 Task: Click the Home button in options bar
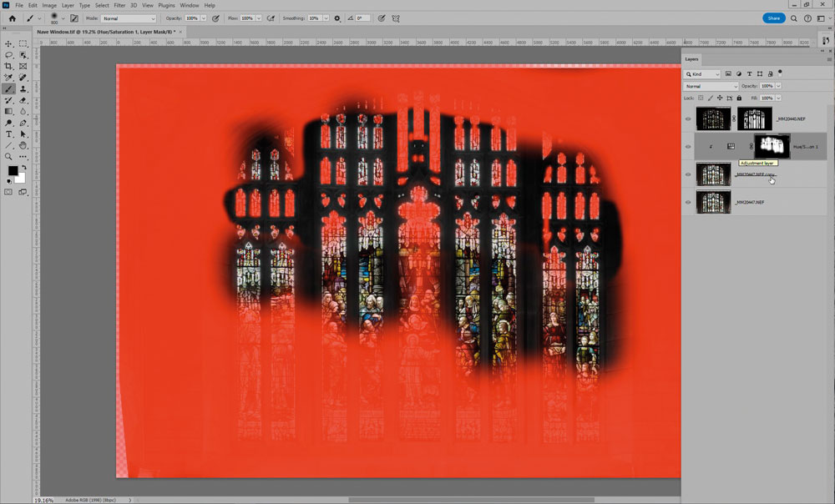(13, 18)
